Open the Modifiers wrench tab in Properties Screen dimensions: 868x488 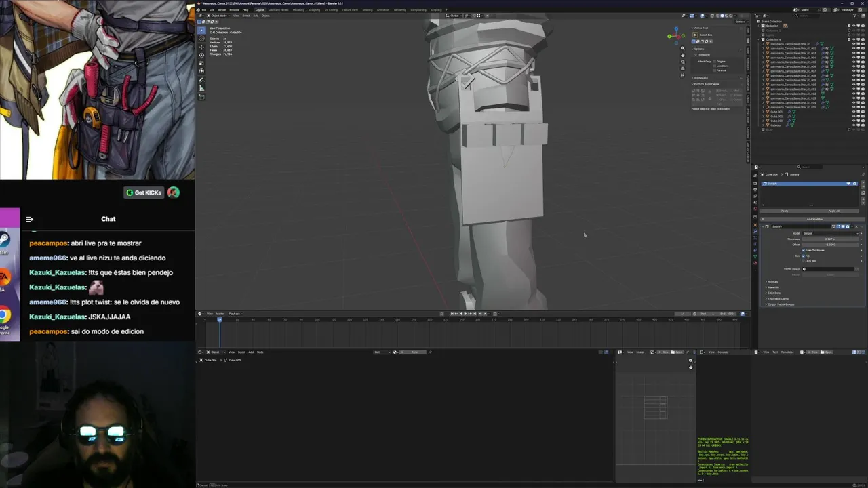coord(755,231)
